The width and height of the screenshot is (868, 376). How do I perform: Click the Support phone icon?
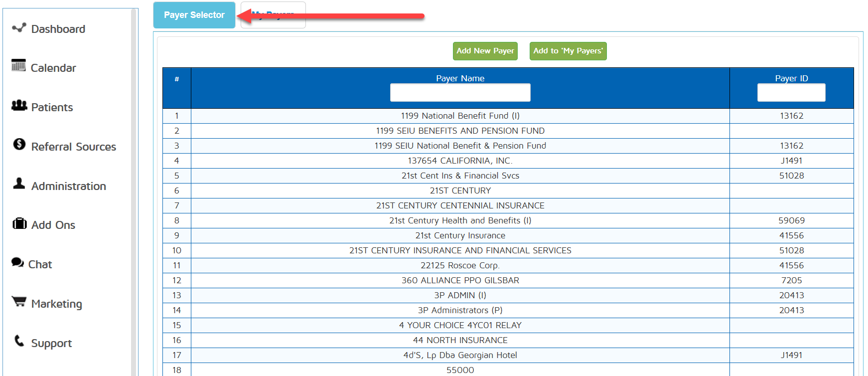19,341
